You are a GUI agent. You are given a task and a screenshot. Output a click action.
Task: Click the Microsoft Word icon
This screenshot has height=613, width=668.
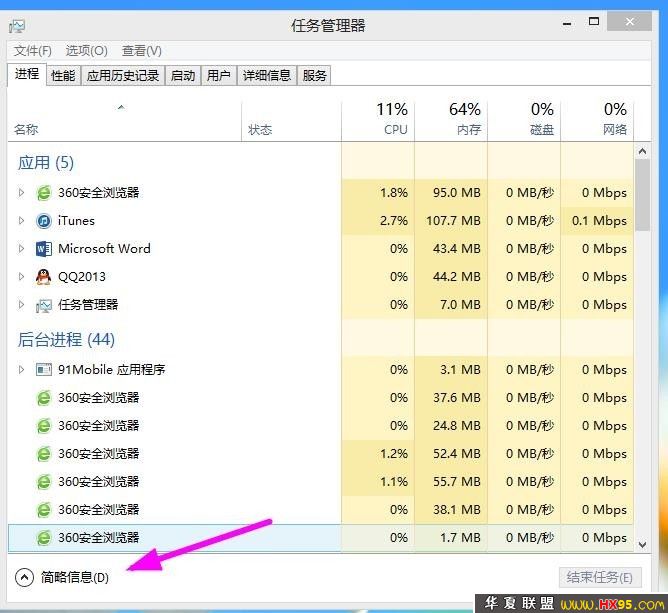[x=44, y=249]
